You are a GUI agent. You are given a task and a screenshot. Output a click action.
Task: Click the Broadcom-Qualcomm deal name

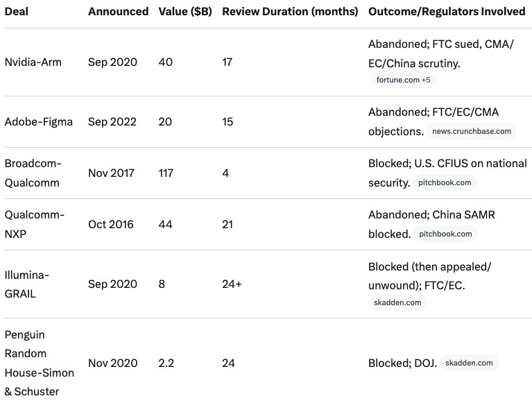point(33,173)
